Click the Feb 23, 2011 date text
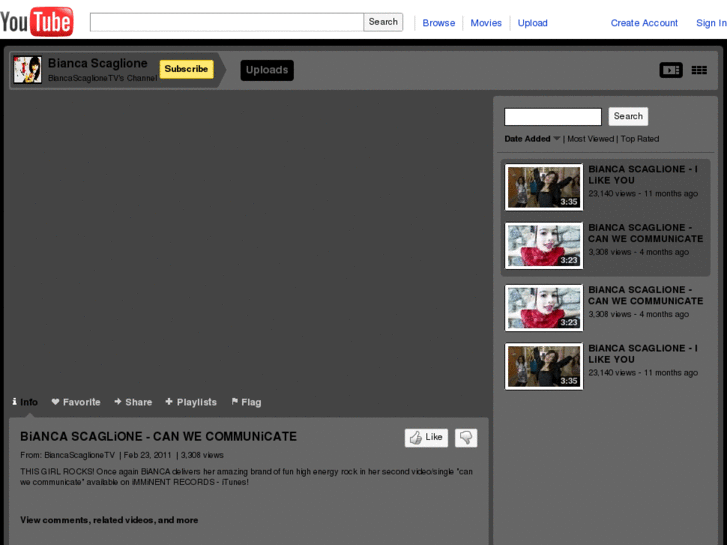 pyautogui.click(x=147, y=455)
